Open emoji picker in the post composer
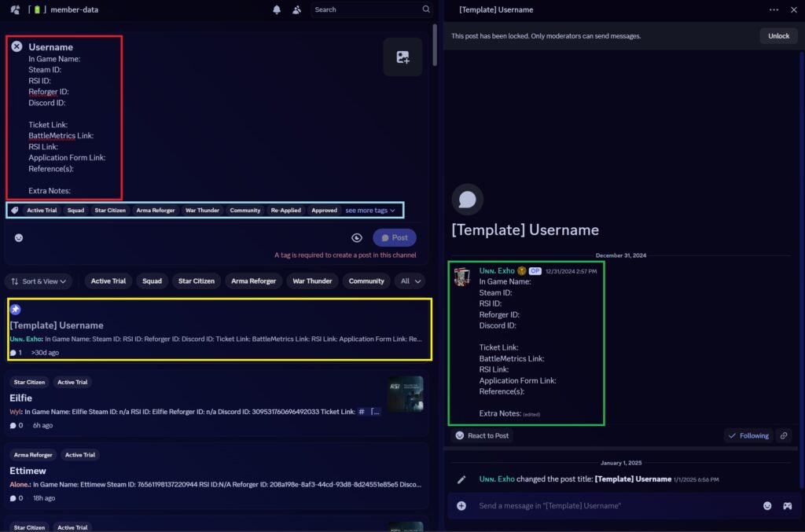Viewport: 805px width, 532px height. click(x=19, y=237)
